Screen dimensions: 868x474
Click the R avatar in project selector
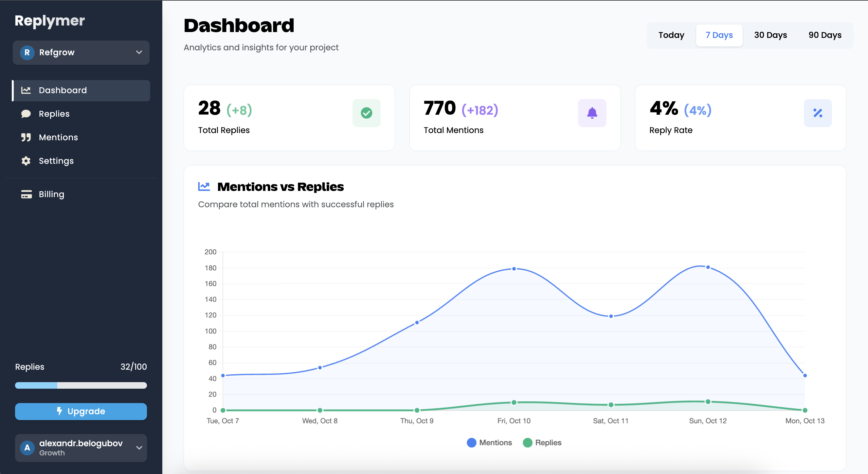[x=27, y=53]
